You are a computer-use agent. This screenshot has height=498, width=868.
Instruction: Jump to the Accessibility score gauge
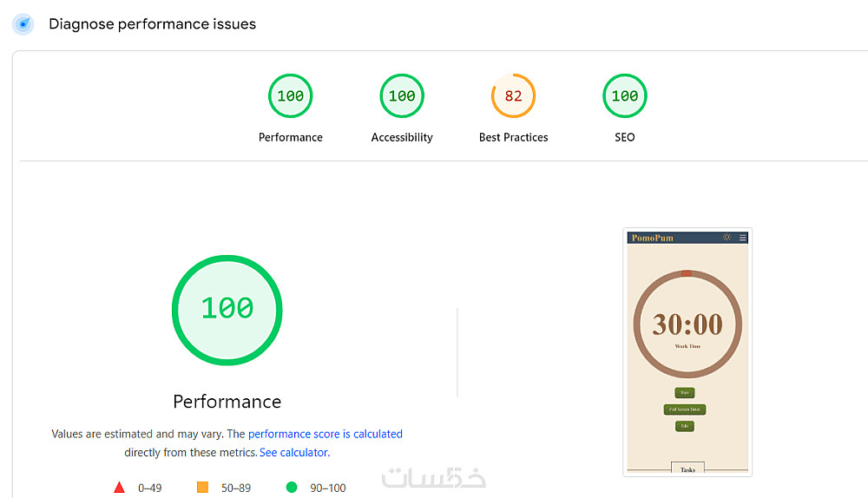point(402,95)
